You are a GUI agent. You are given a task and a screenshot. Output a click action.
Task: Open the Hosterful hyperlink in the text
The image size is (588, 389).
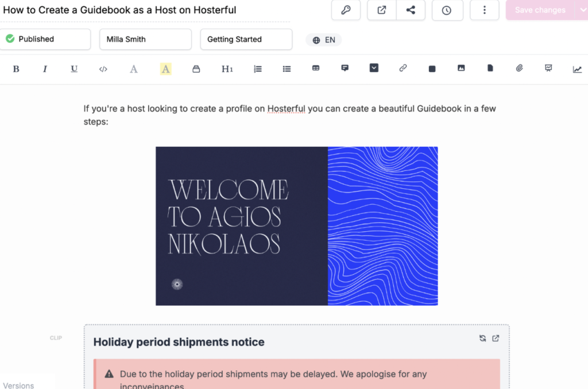(x=286, y=108)
